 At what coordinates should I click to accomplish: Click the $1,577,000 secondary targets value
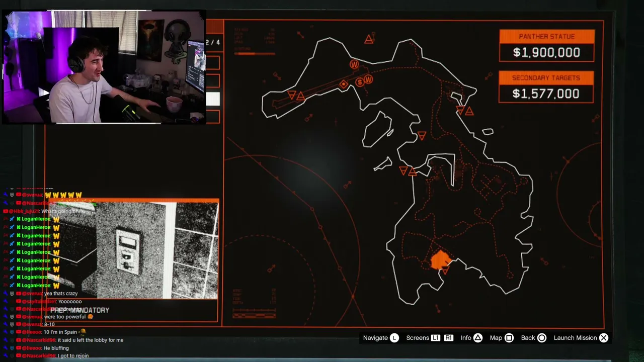click(546, 94)
